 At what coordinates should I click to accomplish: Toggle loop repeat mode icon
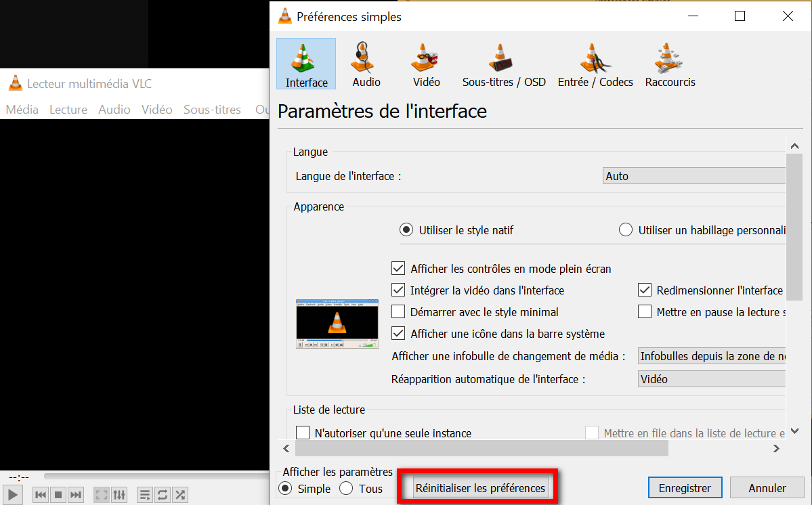click(x=163, y=495)
